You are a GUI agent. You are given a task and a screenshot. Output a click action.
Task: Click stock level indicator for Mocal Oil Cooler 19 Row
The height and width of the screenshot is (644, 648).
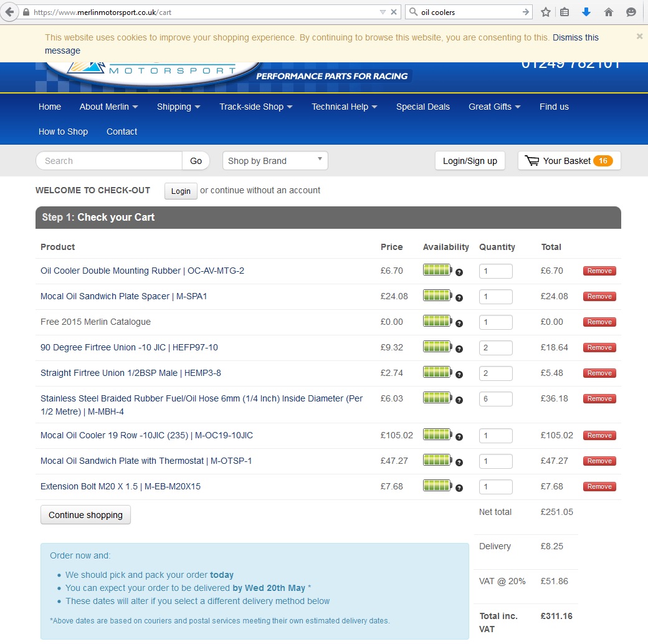point(437,435)
